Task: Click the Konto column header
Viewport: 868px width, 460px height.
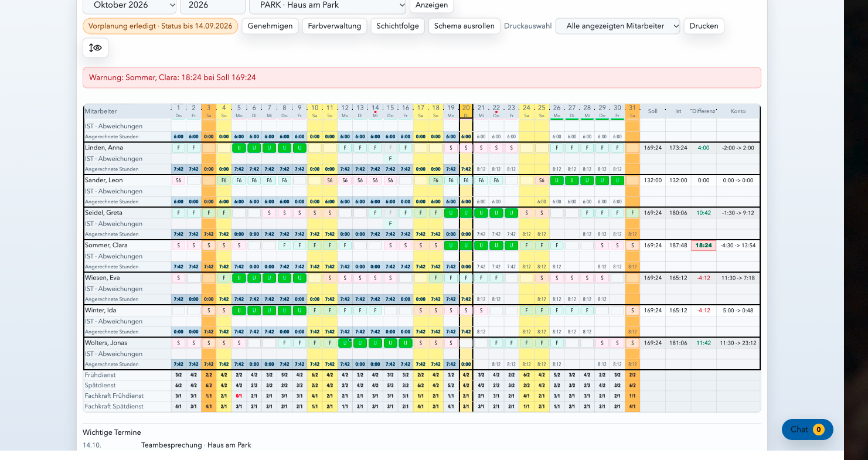Action: [x=738, y=111]
